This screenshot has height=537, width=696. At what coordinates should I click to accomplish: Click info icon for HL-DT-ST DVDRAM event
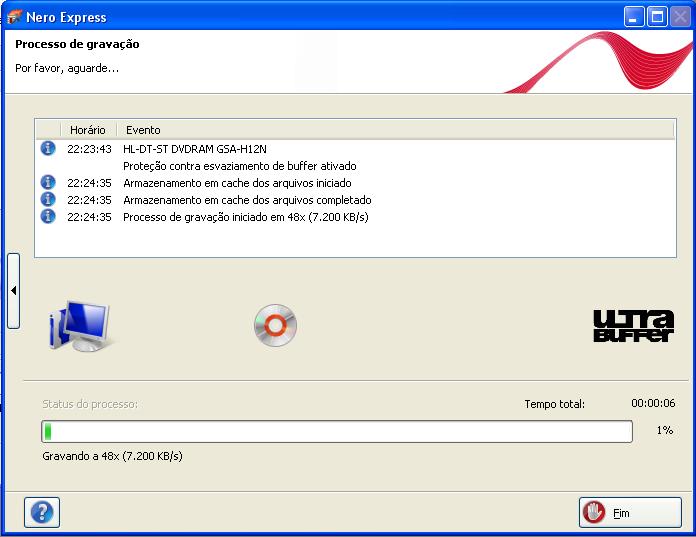click(48, 148)
